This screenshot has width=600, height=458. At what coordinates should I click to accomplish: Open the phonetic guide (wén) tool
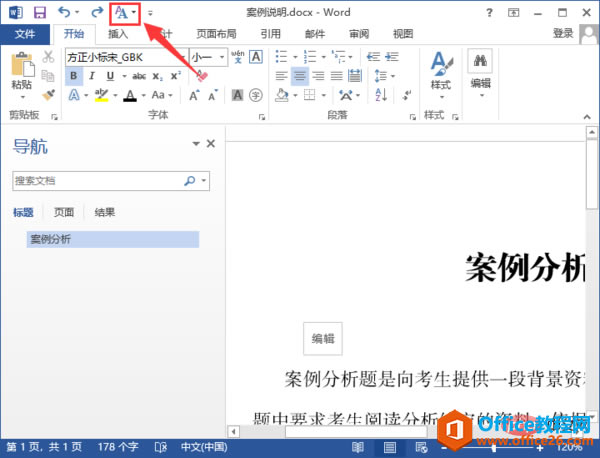click(238, 57)
